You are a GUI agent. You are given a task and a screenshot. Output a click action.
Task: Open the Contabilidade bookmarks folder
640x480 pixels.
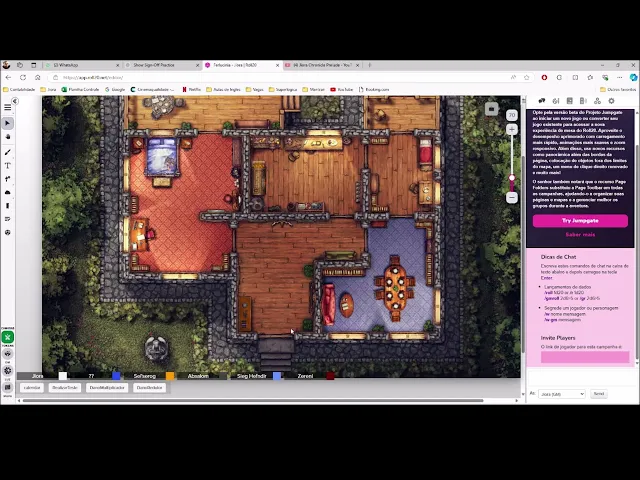pyautogui.click(x=19, y=89)
